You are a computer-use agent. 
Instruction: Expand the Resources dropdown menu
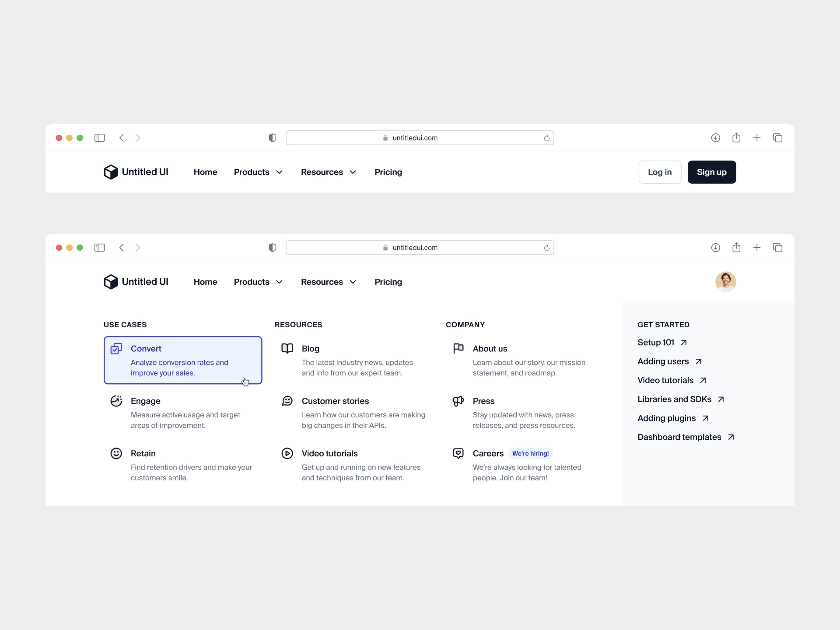click(329, 172)
